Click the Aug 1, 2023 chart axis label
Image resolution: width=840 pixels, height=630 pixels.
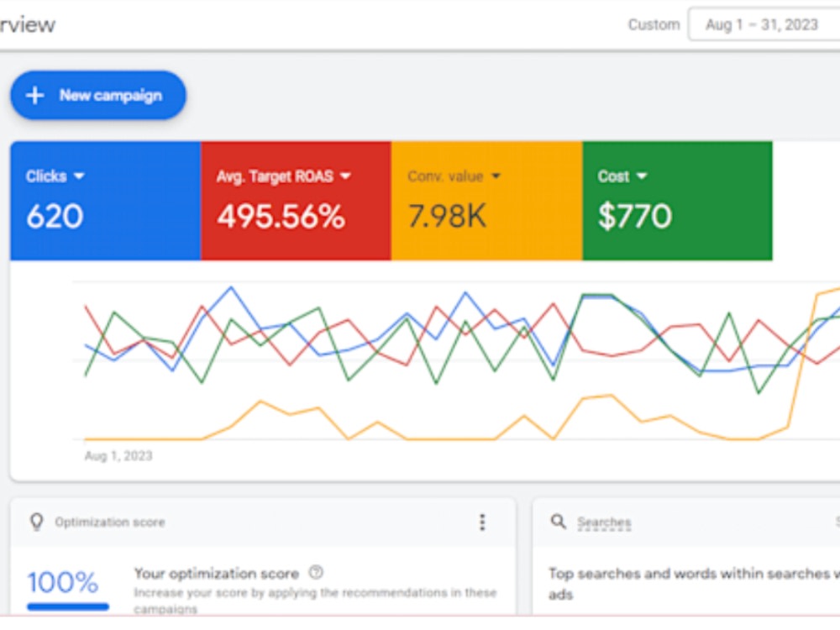click(x=118, y=456)
